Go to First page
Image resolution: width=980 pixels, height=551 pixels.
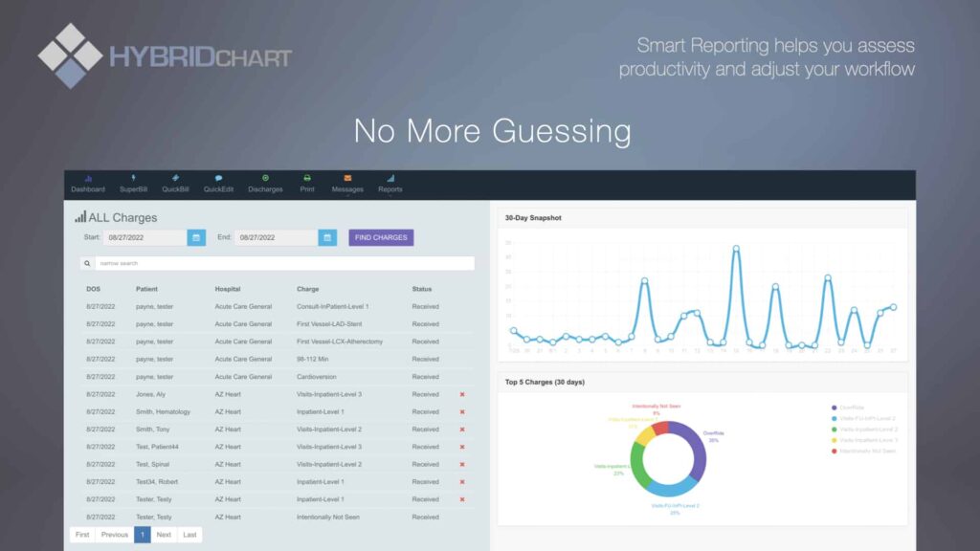point(82,535)
